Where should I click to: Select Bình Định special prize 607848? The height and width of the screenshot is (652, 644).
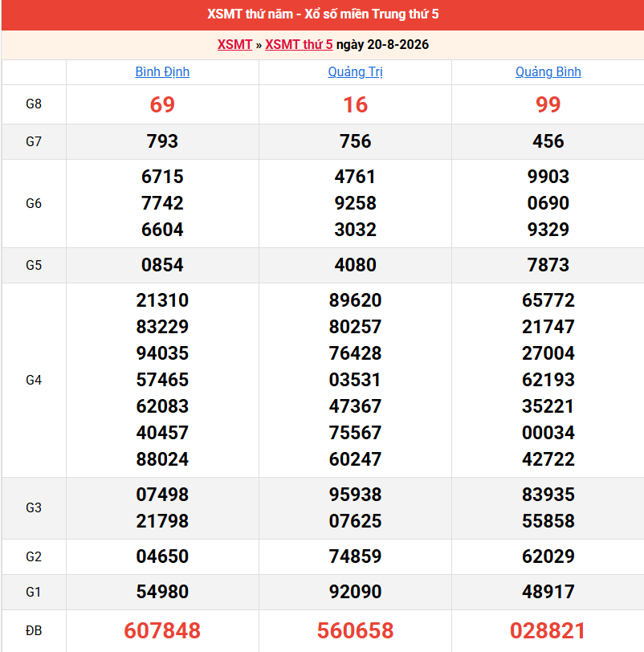pos(162,630)
